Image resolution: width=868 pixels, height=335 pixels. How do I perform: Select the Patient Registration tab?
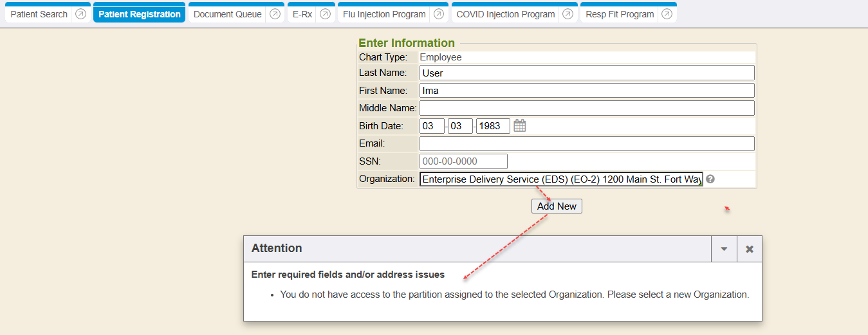139,14
